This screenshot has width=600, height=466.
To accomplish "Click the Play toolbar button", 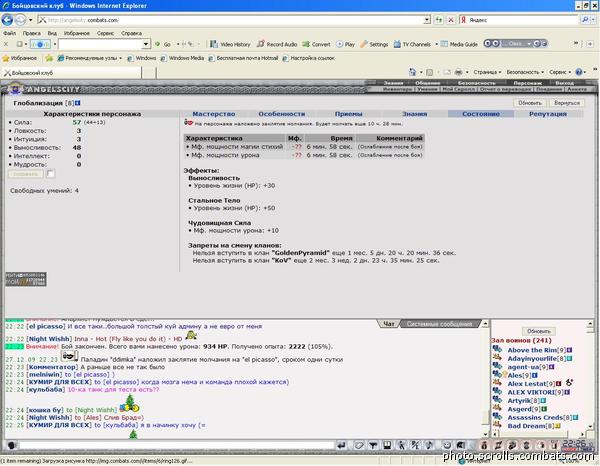I will pos(345,44).
